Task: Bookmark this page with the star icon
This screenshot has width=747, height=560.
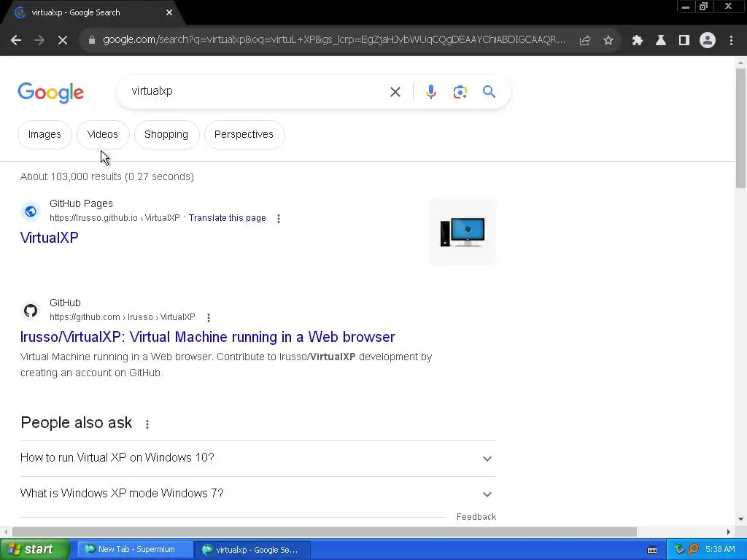Action: tap(608, 41)
